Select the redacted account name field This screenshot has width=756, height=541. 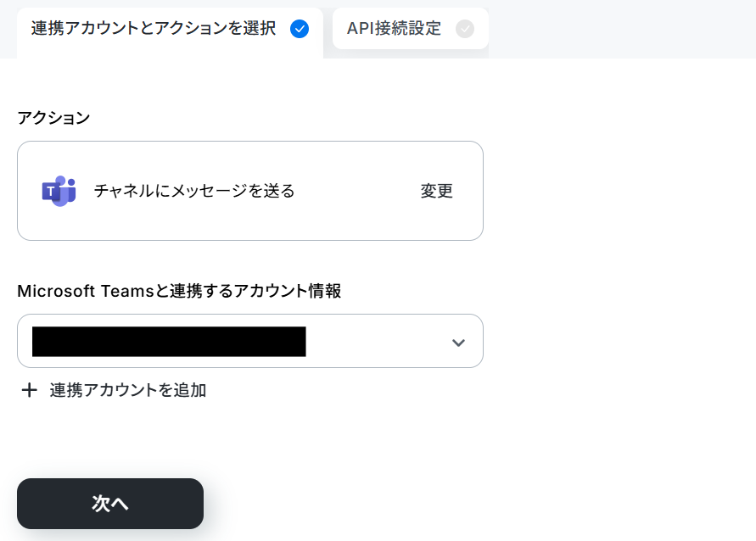pos(169,342)
